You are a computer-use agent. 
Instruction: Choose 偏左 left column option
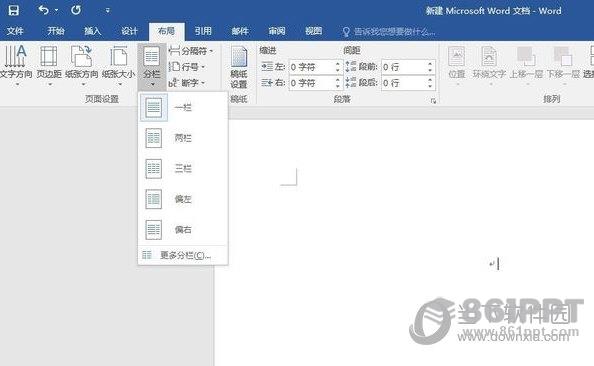point(183,199)
